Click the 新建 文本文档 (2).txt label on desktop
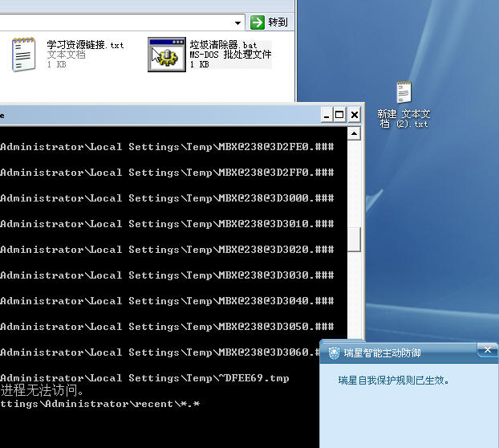 [404, 119]
